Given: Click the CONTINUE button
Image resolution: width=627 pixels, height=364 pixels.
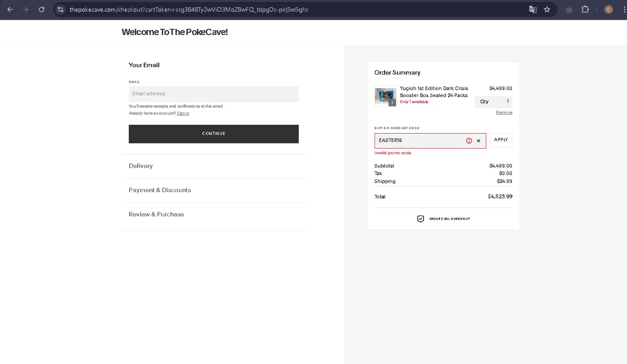Looking at the screenshot, I should [214, 134].
